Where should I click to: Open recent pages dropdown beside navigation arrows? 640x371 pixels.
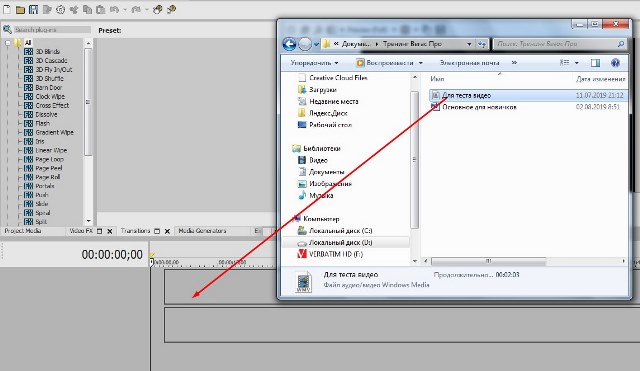pos(316,44)
